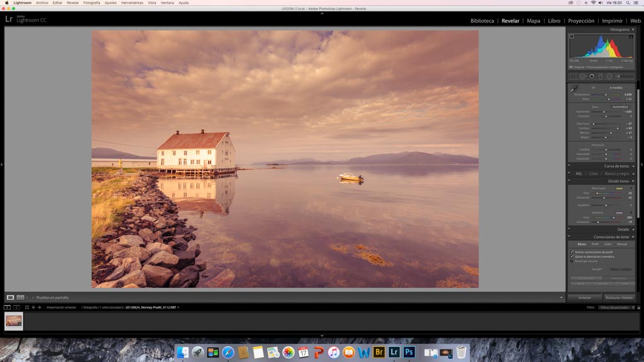Open grid view from filmstrip bar
The width and height of the screenshot is (644, 362).
pyautogui.click(x=27, y=307)
